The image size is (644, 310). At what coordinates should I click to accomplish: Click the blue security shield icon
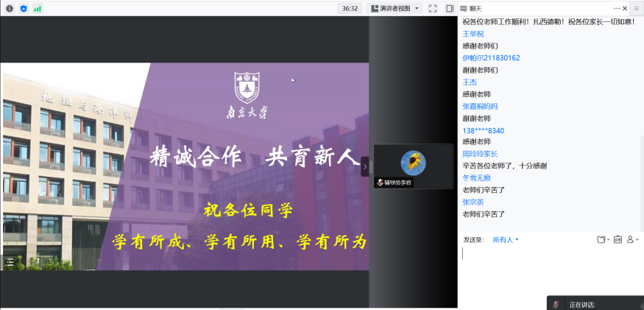24,8
